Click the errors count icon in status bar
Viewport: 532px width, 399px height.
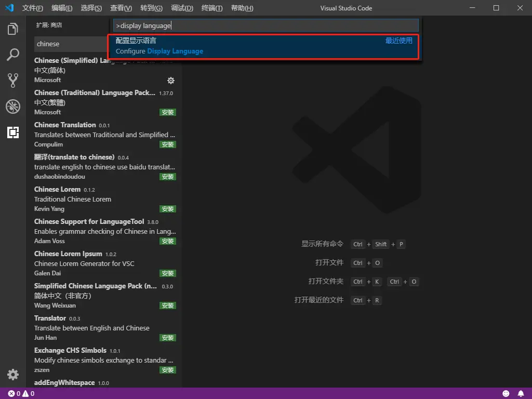click(14, 394)
